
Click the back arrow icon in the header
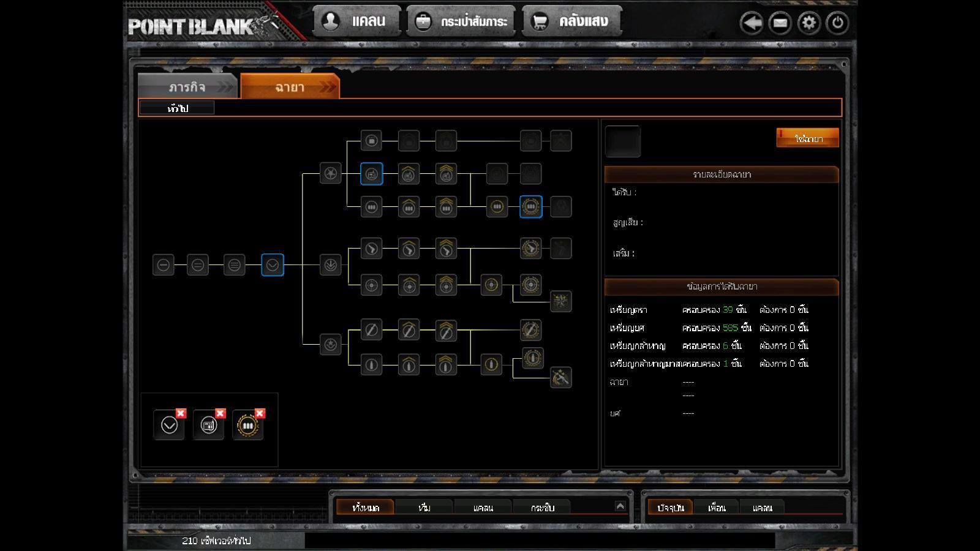click(x=751, y=23)
